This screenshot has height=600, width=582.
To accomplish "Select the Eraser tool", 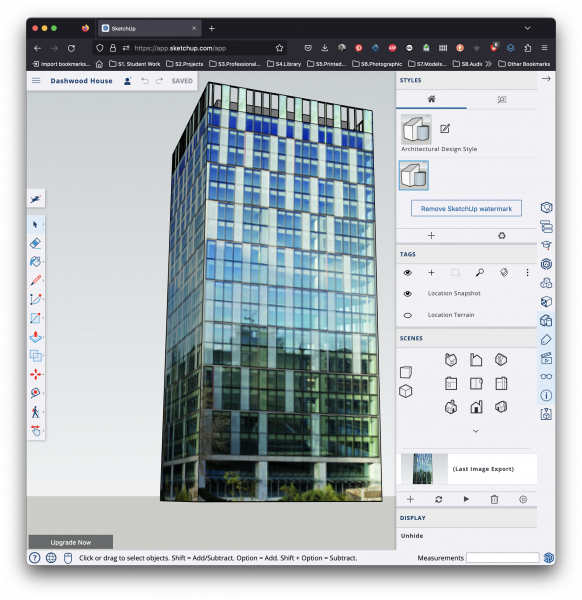I will pos(35,243).
